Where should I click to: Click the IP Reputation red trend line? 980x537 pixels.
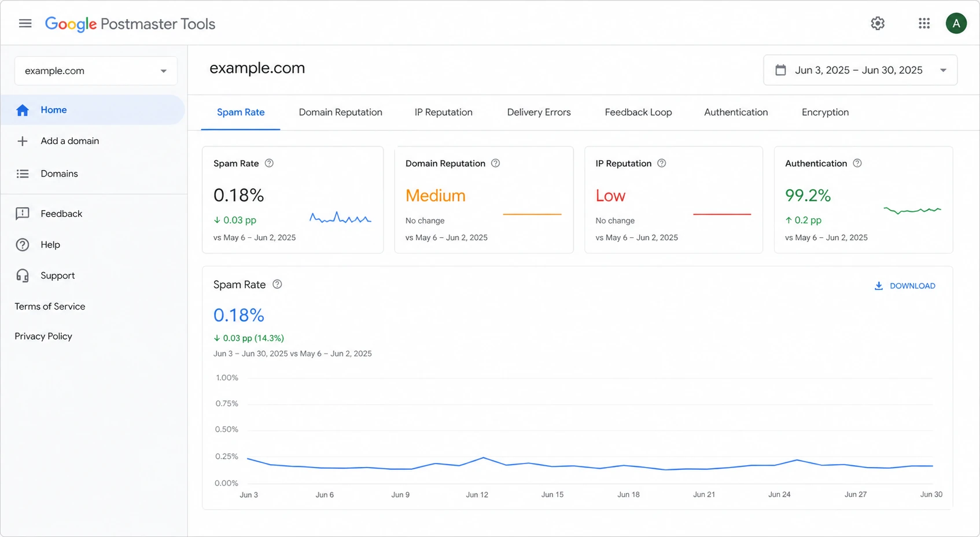pos(722,214)
